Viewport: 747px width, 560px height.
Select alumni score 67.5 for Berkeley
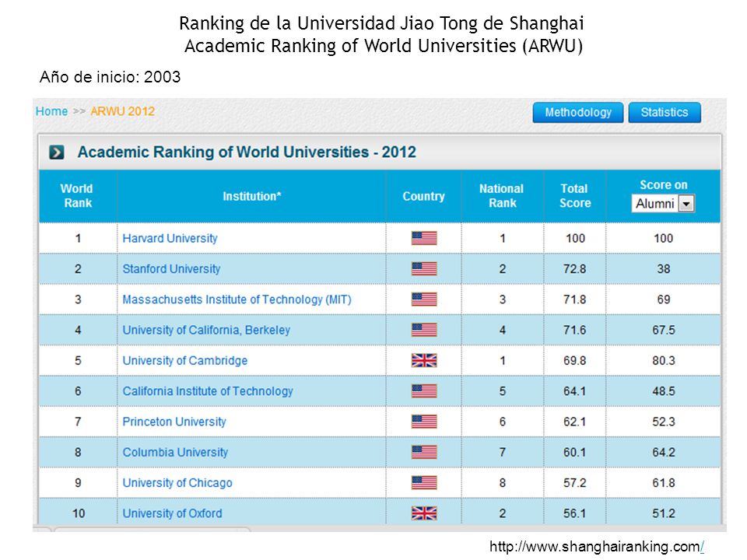coord(664,330)
